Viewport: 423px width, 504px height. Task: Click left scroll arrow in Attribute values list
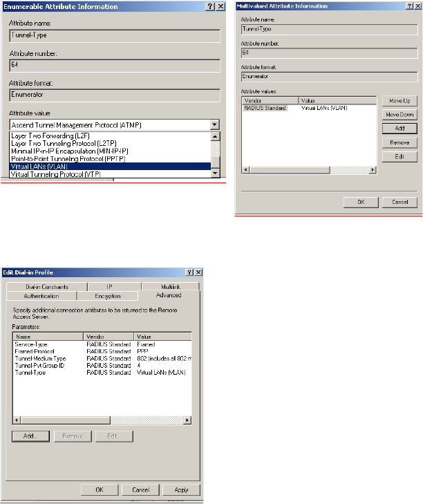pos(246,169)
